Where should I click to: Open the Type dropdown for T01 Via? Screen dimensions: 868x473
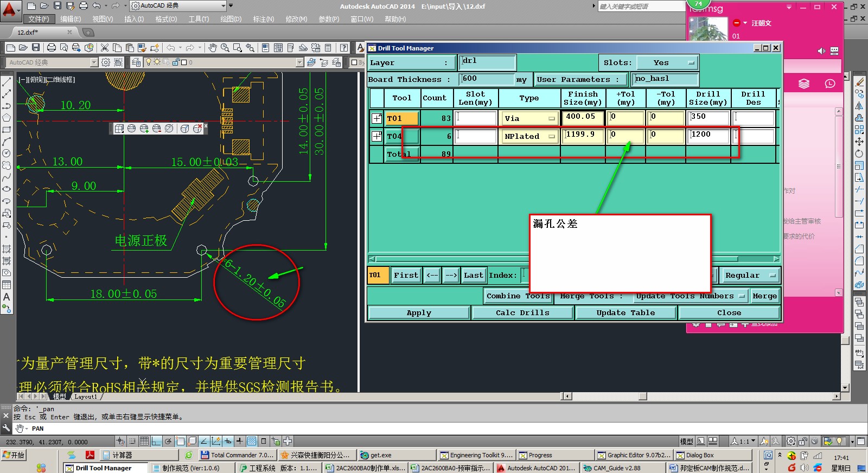coord(529,118)
